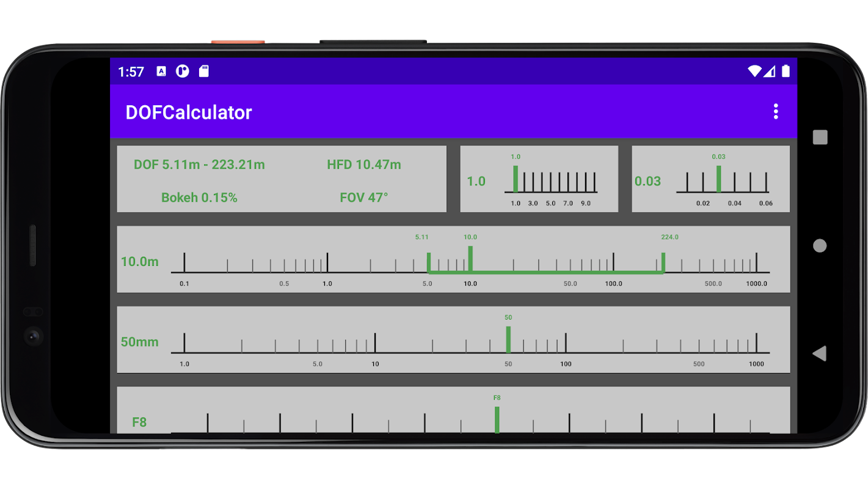Tap the 10 tick on focal length scale

(375, 342)
